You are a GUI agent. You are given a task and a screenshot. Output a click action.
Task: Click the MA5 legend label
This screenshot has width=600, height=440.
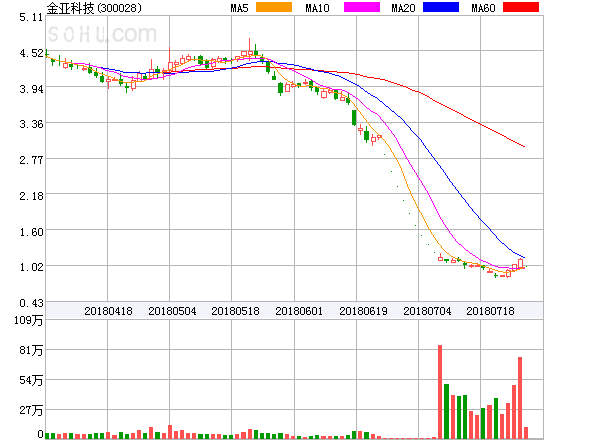point(239,8)
